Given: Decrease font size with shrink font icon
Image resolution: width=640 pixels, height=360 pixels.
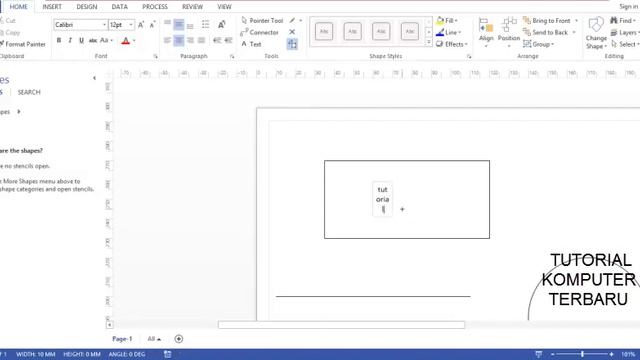Looking at the screenshot, I should 152,25.
